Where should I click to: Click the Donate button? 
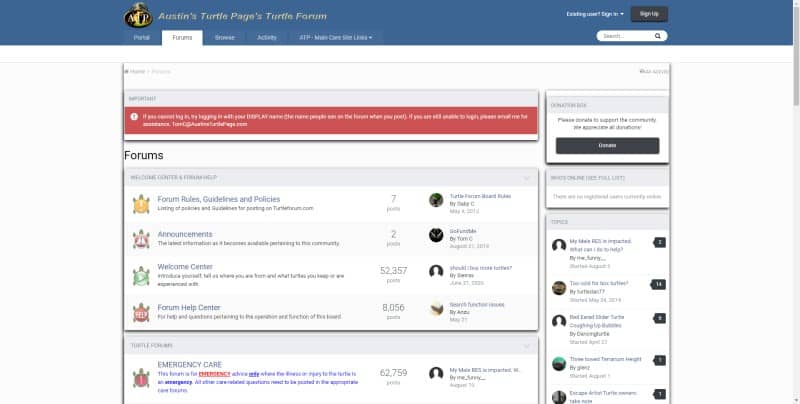[607, 145]
